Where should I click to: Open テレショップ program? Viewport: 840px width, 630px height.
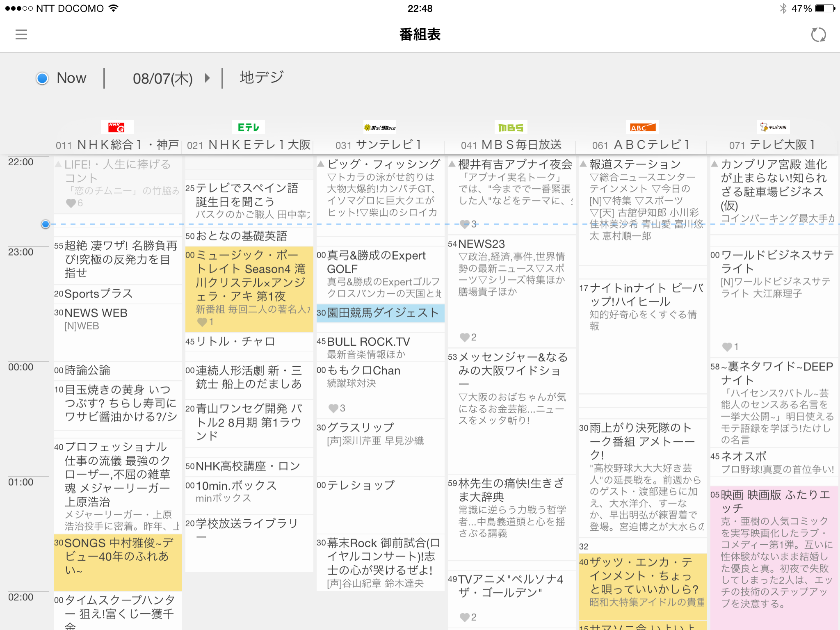[x=381, y=504]
